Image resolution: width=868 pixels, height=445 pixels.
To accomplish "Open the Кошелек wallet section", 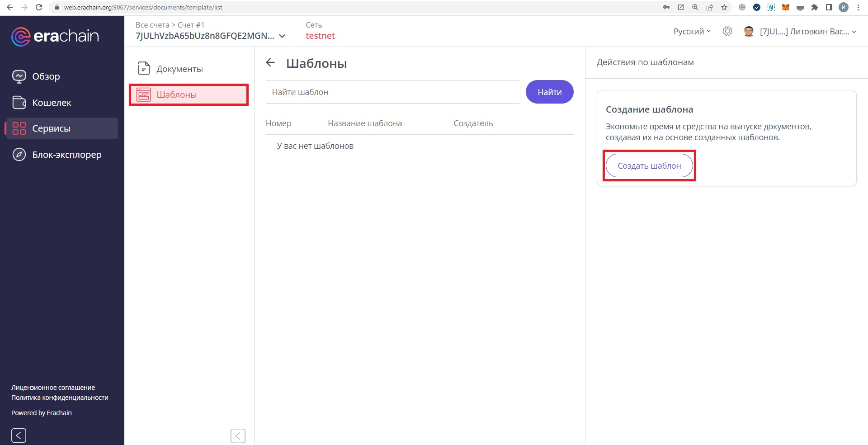I will (52, 103).
